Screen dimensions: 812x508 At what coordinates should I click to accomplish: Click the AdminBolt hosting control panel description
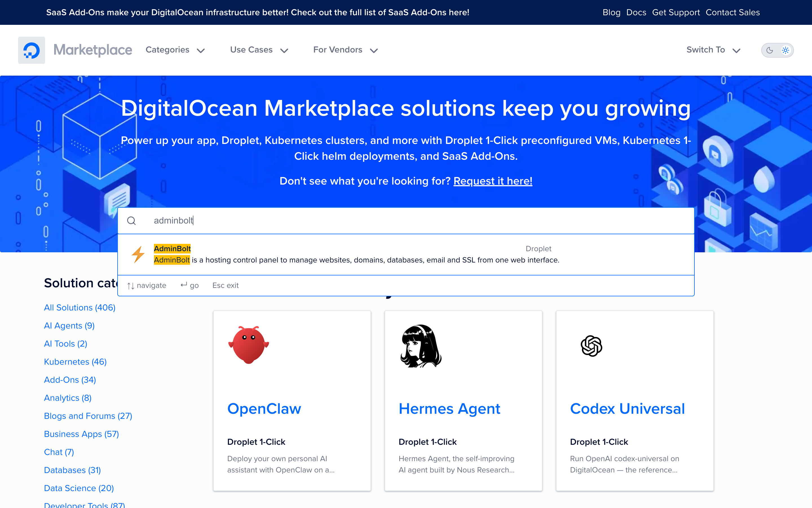(x=356, y=260)
